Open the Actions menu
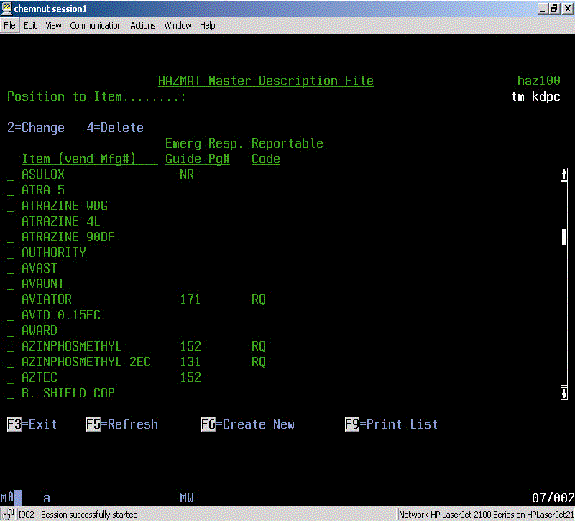The height and width of the screenshot is (521, 575). click(143, 26)
